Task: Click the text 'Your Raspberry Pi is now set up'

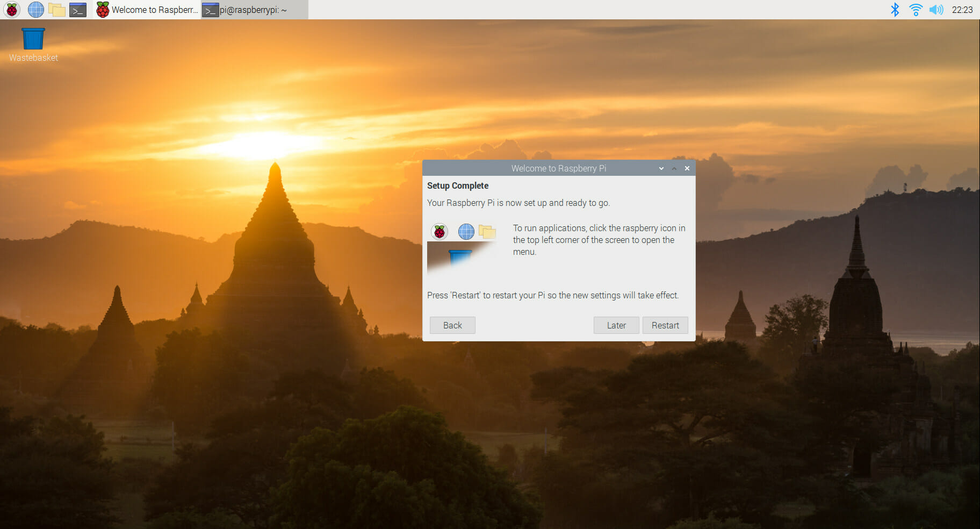Action: pyautogui.click(x=518, y=203)
